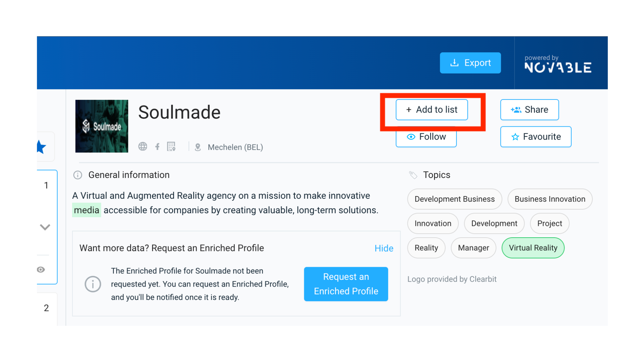Click the location pin next to Mechelen
This screenshot has width=644, height=362.
(198, 147)
